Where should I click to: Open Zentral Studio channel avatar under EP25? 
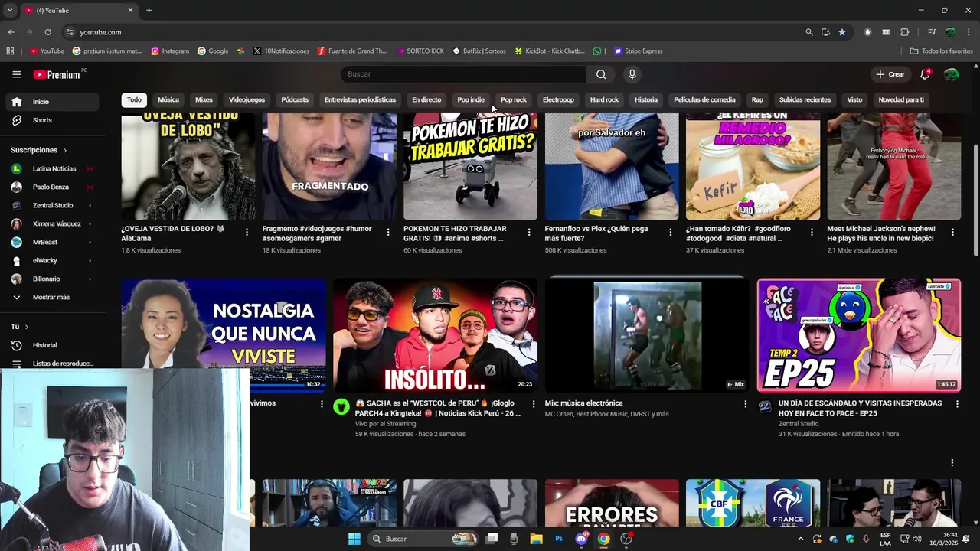click(x=765, y=407)
